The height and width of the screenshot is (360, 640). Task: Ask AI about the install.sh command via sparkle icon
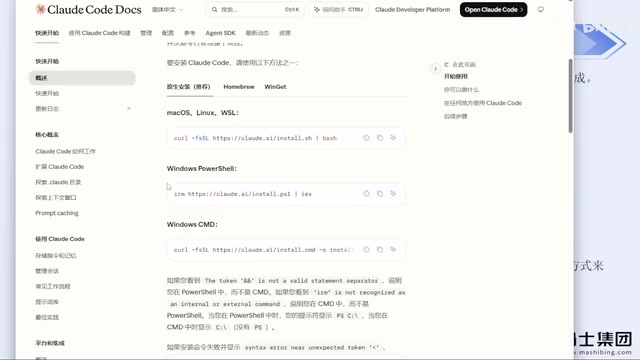(393, 138)
